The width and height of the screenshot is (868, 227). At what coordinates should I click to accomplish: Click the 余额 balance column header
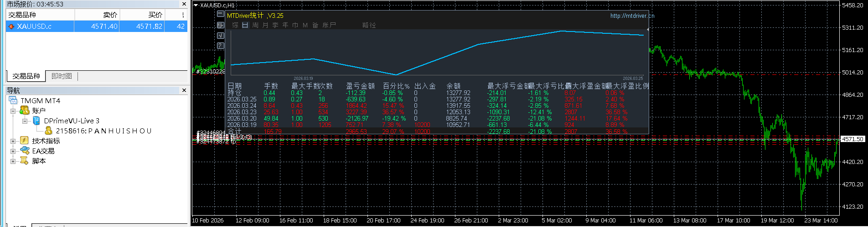tap(453, 86)
